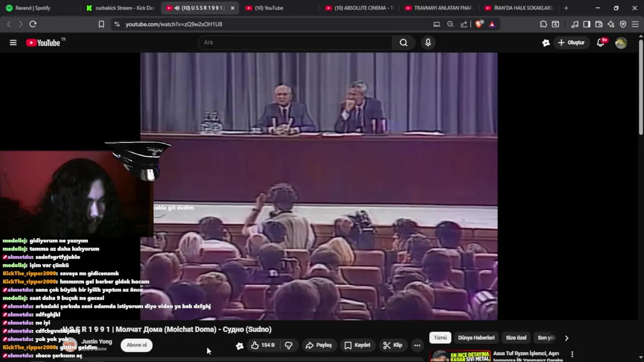Viewport: 644px width, 362px height.
Task: Dislike the video
Action: coord(289,345)
